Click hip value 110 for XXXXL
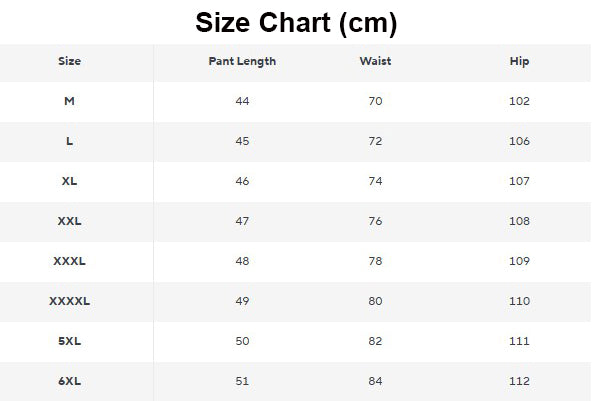Image resolution: width=593 pixels, height=401 pixels. pos(519,301)
